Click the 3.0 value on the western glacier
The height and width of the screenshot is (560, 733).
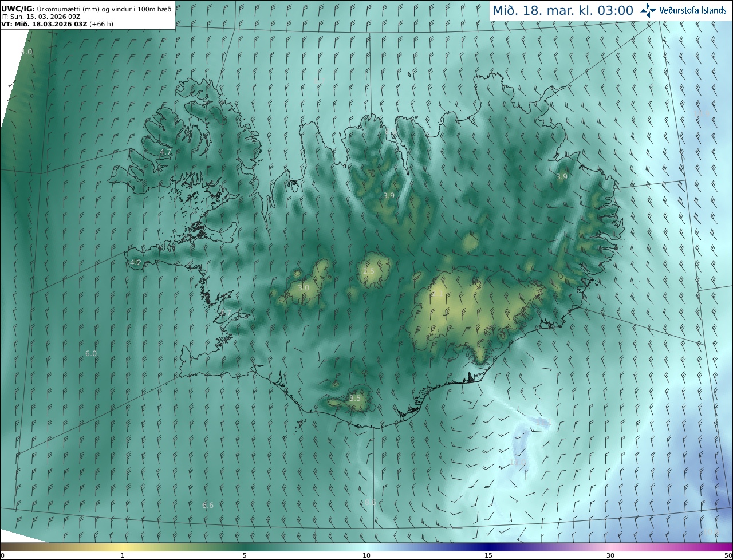tap(304, 287)
